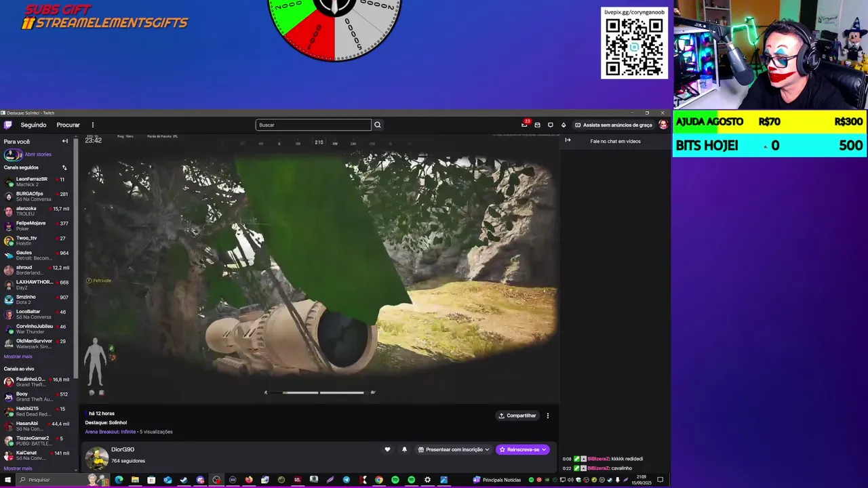
Task: Open video options three-dot menu
Action: tap(548, 415)
